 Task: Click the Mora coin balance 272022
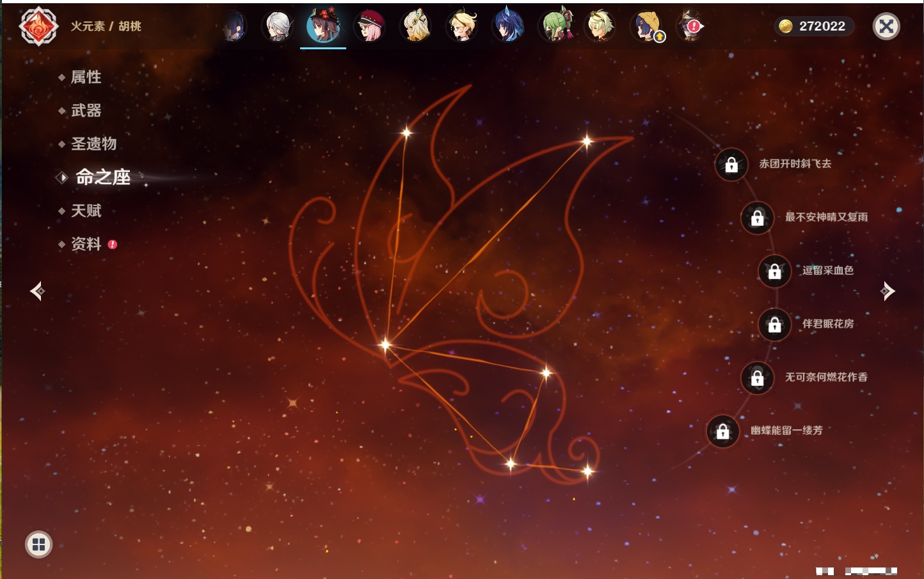[814, 26]
